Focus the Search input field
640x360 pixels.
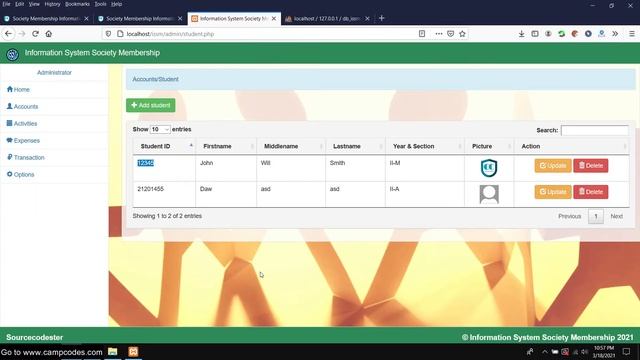(595, 130)
